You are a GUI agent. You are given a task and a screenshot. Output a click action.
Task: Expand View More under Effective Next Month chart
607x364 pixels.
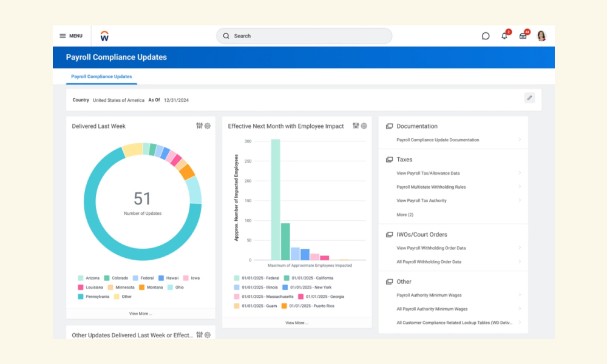click(x=297, y=323)
